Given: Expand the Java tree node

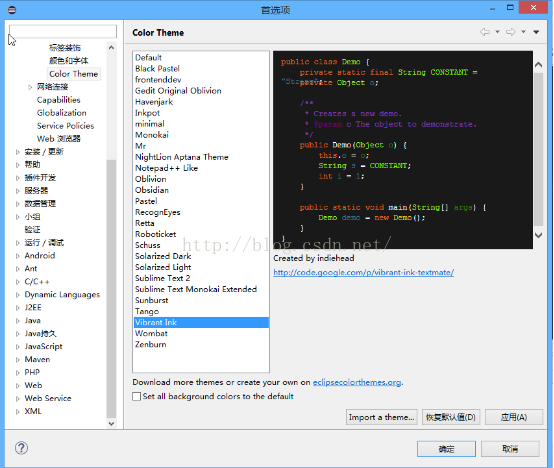Looking at the screenshot, I should [x=17, y=321].
